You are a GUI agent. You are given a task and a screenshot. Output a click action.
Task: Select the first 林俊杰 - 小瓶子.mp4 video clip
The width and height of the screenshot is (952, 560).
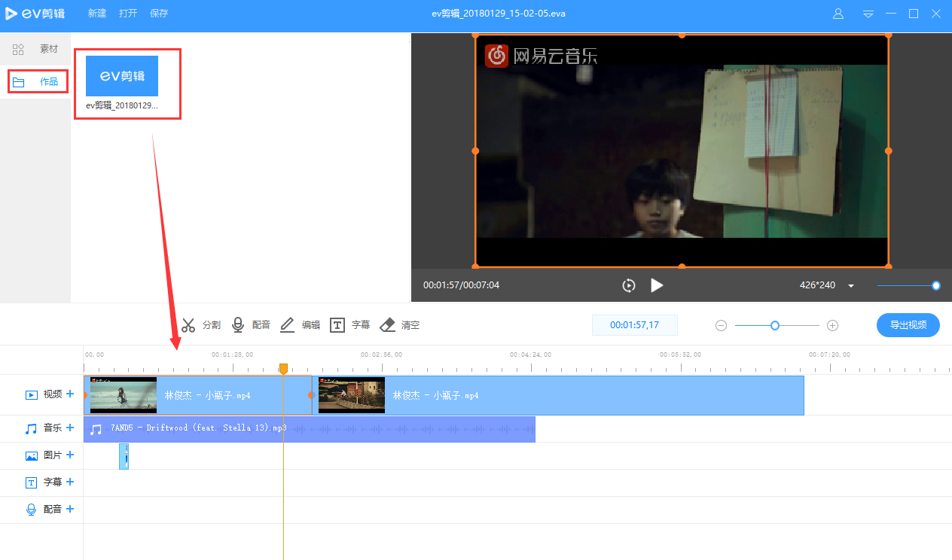point(198,395)
